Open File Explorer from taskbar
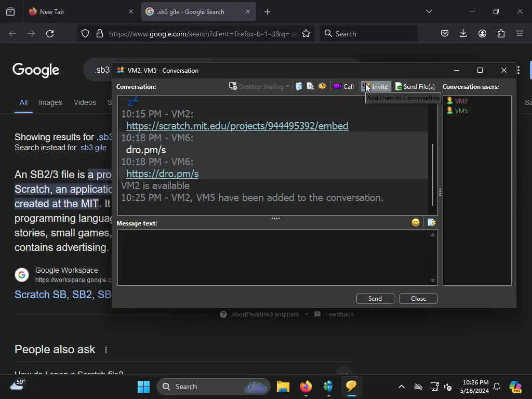 283,387
